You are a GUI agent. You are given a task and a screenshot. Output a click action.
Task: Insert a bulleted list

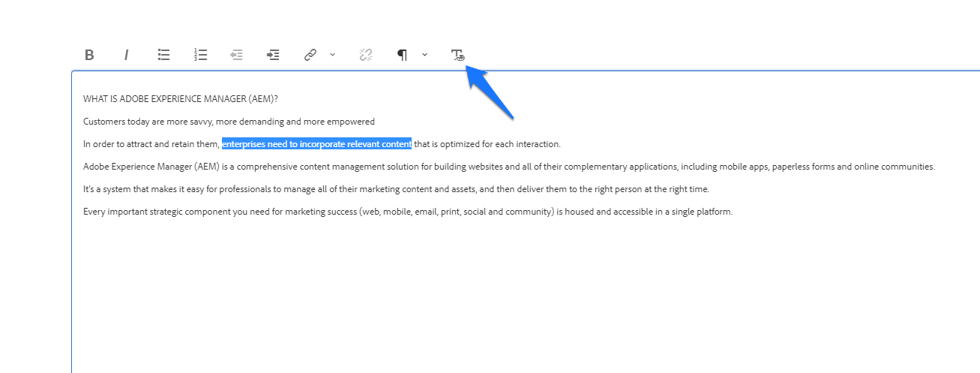coord(163,55)
